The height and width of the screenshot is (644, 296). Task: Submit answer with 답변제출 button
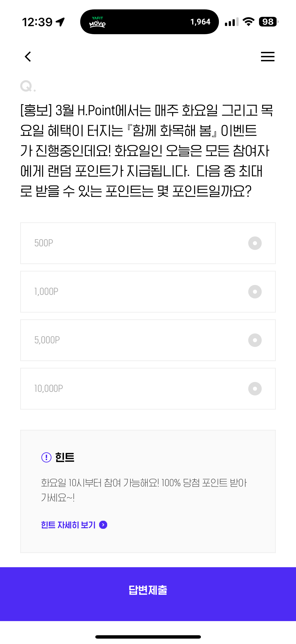click(x=148, y=594)
